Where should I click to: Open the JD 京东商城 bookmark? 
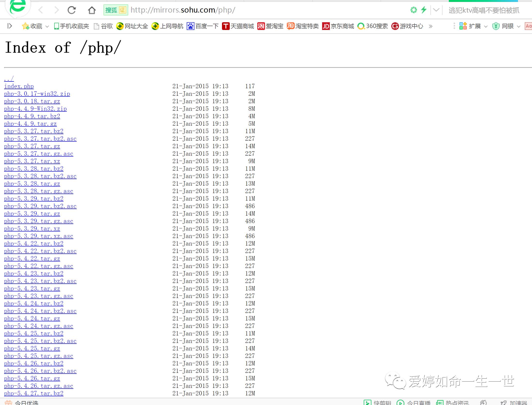click(338, 26)
